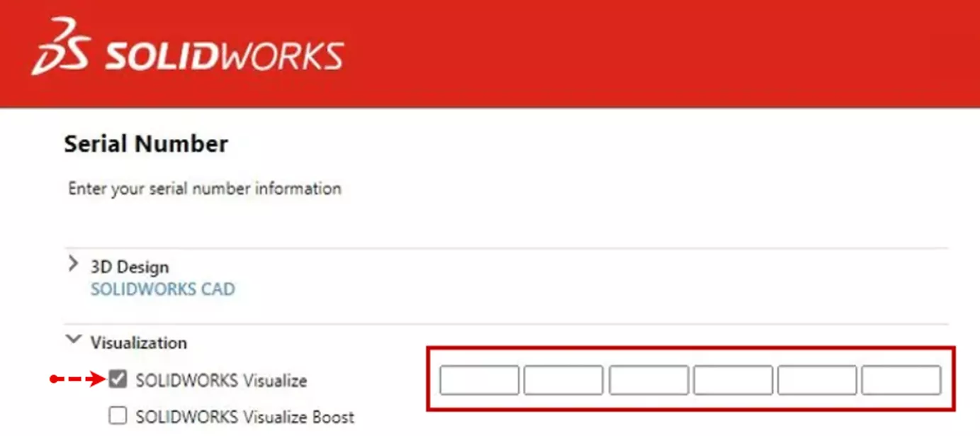Click 'Enter your serial number information' text
The width and height of the screenshot is (980, 436).
click(205, 189)
